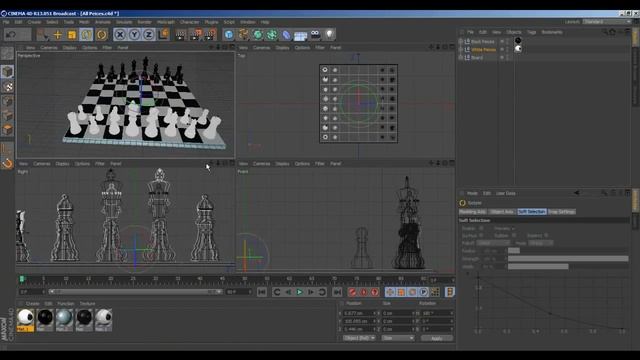Toggle the Surface checkbox in Soft Selection

(481, 236)
